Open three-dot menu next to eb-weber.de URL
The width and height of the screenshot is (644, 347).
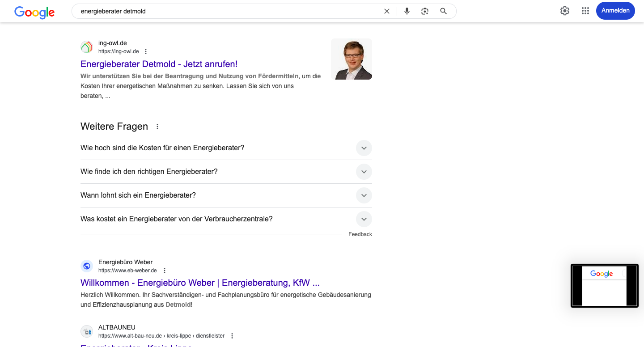pos(165,271)
